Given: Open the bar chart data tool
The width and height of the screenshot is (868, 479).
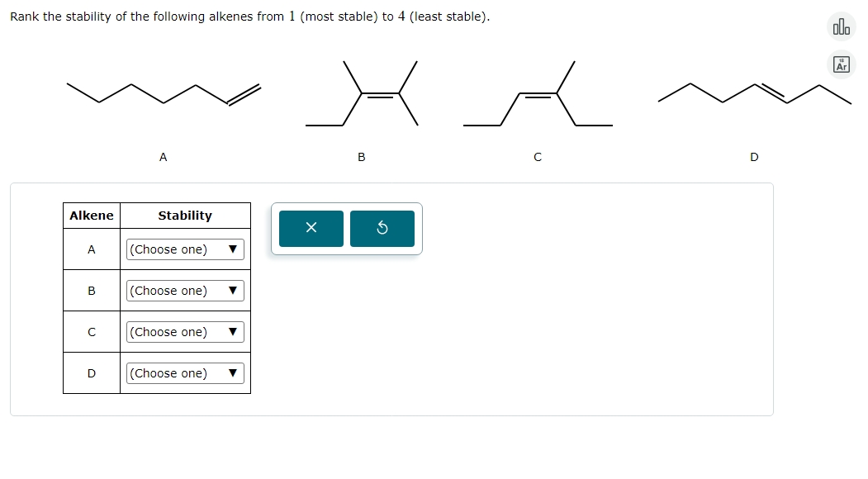Looking at the screenshot, I should click(842, 27).
